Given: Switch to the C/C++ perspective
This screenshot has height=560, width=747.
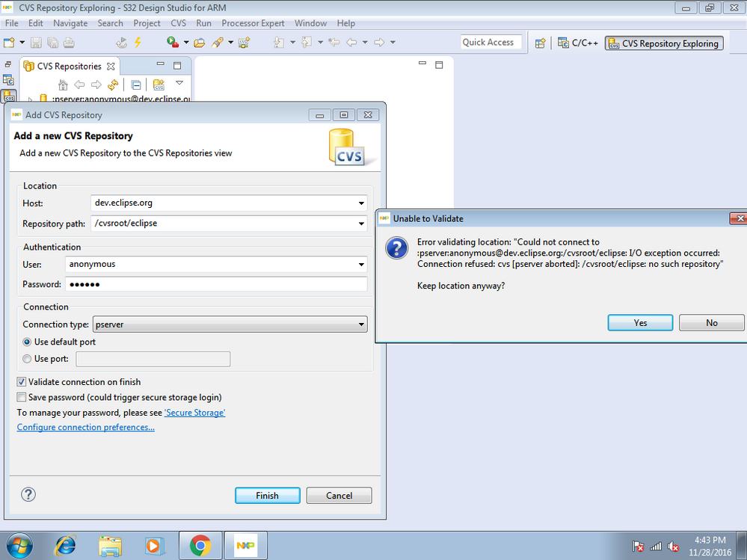Looking at the screenshot, I should pyautogui.click(x=578, y=43).
